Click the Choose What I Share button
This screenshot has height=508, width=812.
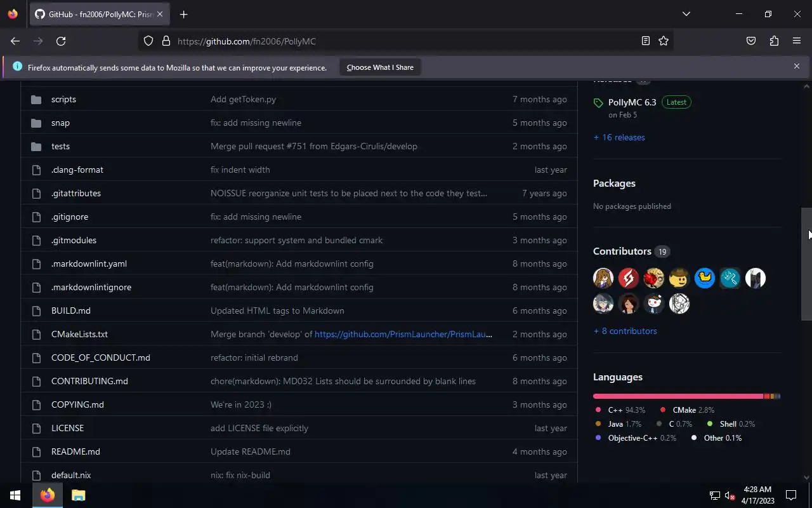click(380, 67)
